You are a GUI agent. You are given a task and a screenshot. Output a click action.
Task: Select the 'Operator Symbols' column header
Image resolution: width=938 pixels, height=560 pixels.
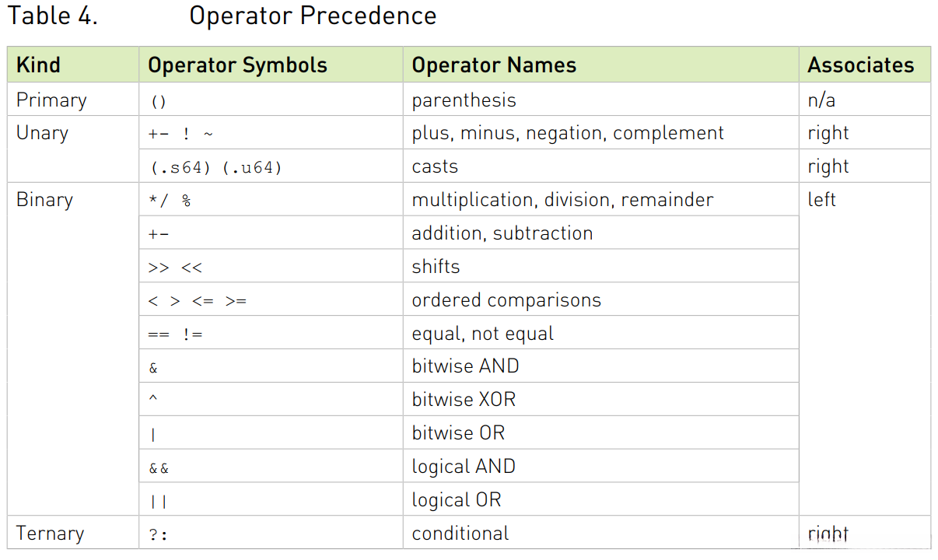tap(237, 65)
